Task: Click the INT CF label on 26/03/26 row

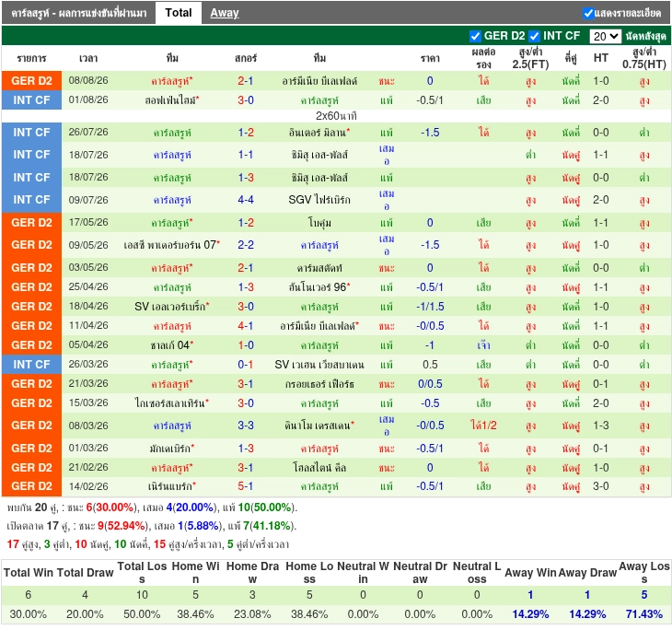Action: click(x=31, y=364)
